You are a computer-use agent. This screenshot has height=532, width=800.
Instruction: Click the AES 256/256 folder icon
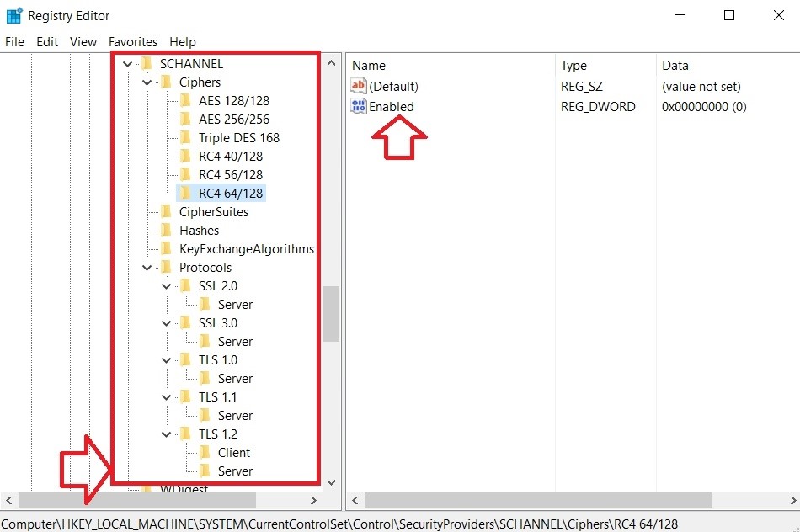(186, 119)
